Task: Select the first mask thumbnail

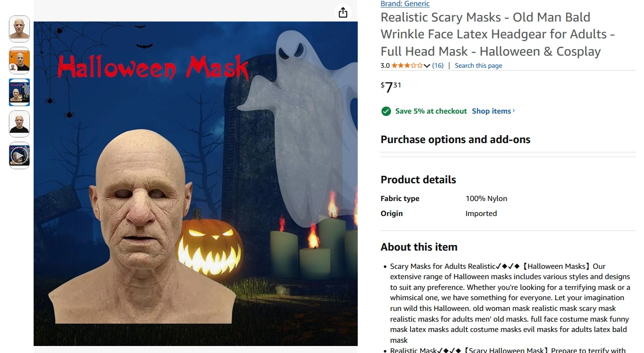Action: 20,29
